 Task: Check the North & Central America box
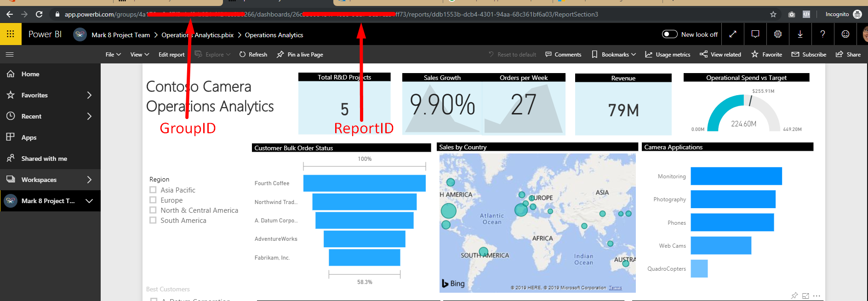click(x=153, y=210)
